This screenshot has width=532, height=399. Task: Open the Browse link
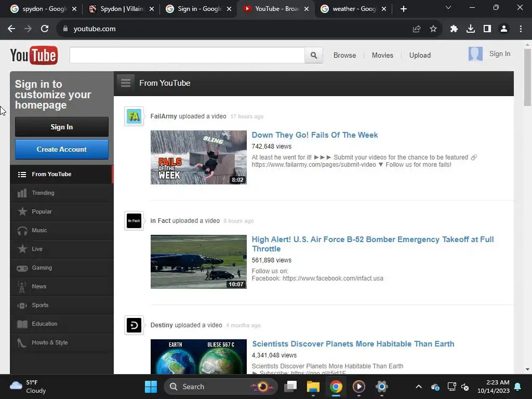(344, 55)
